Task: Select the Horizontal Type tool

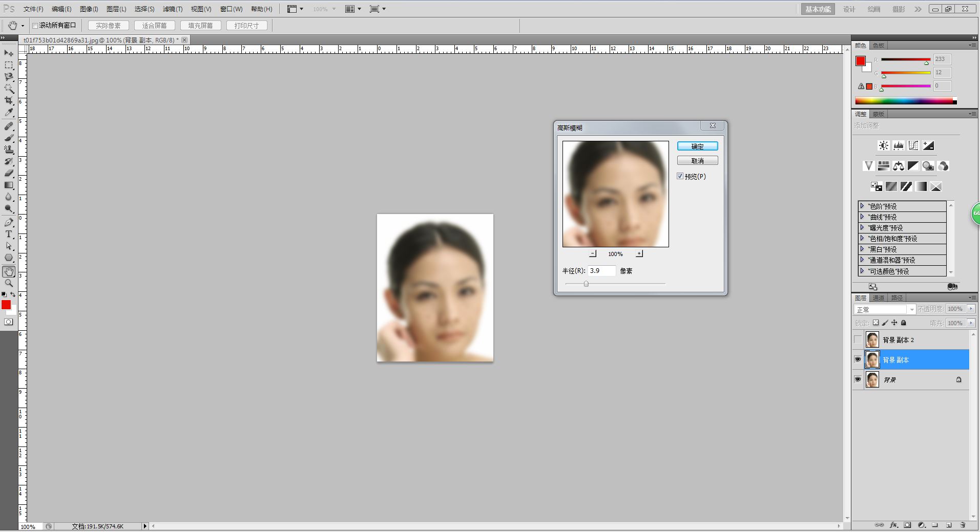Action: [9, 234]
